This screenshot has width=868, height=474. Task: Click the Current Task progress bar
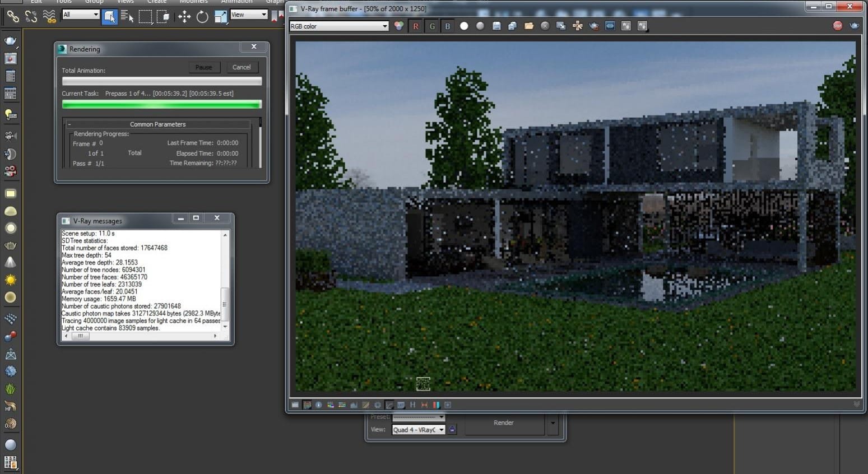[161, 104]
